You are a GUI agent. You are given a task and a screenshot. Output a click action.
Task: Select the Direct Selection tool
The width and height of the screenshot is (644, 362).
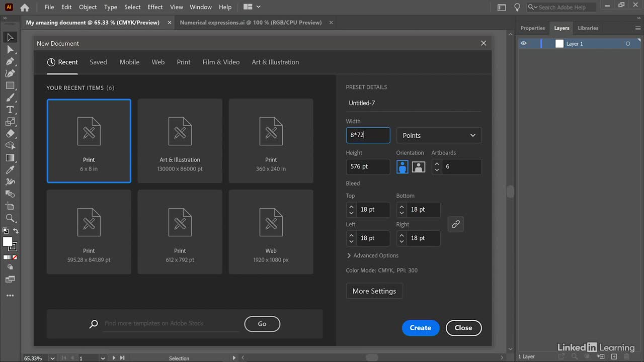pyautogui.click(x=10, y=49)
